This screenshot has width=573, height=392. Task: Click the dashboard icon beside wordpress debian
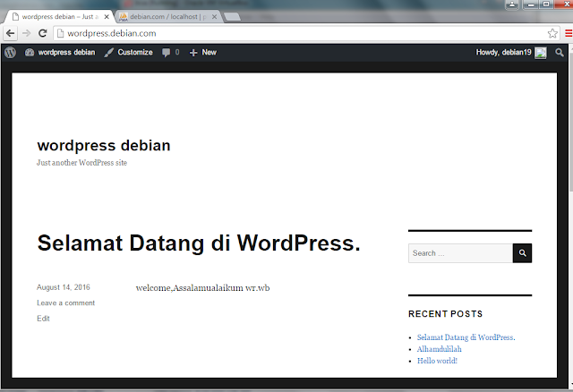(30, 53)
